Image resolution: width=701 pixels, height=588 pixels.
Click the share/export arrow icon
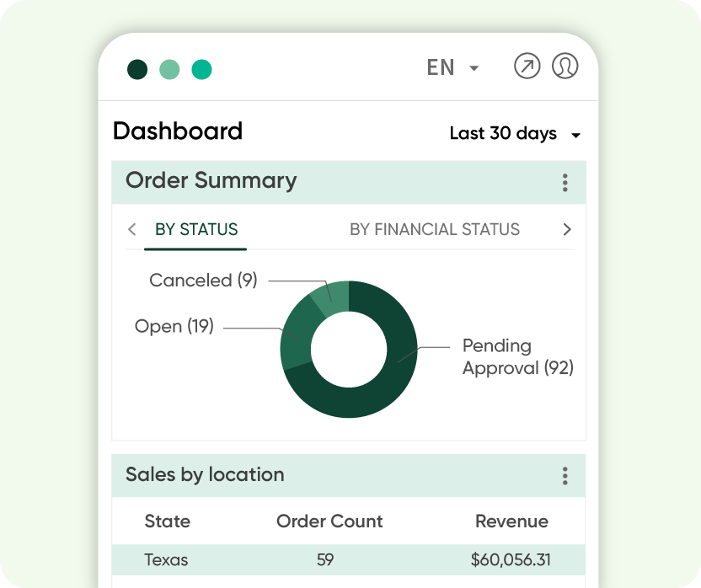pyautogui.click(x=527, y=67)
